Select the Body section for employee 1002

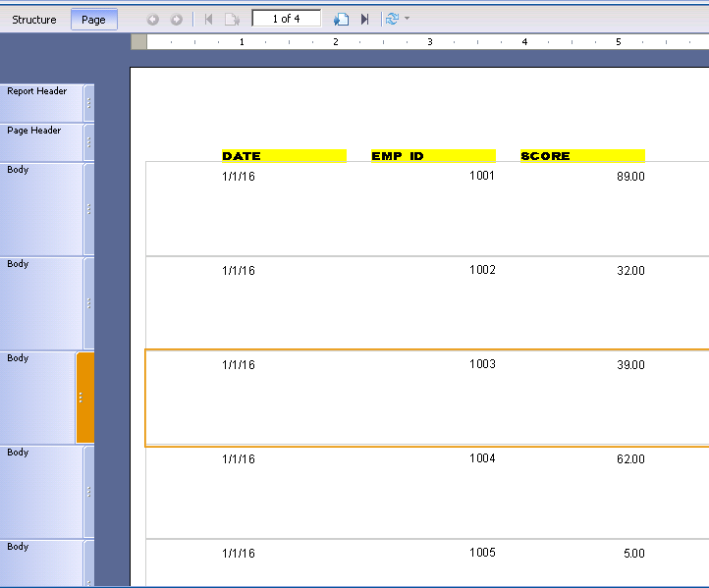pos(41,303)
